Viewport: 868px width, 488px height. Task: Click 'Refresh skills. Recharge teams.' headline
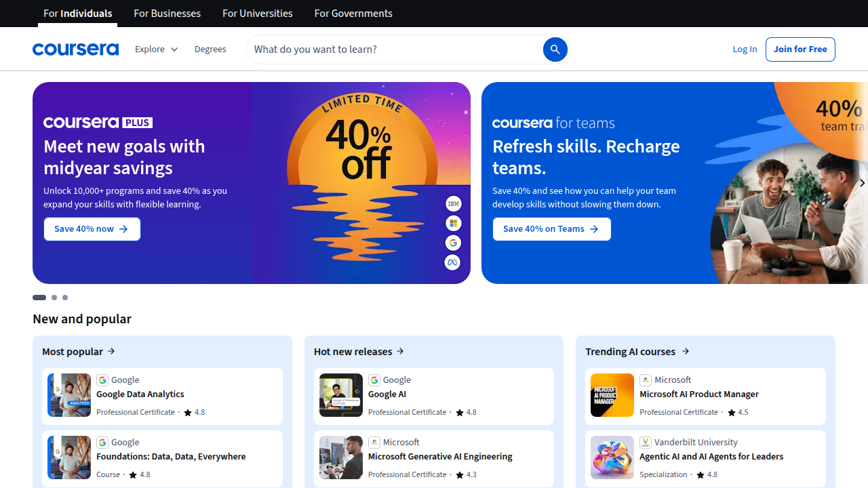tap(586, 157)
